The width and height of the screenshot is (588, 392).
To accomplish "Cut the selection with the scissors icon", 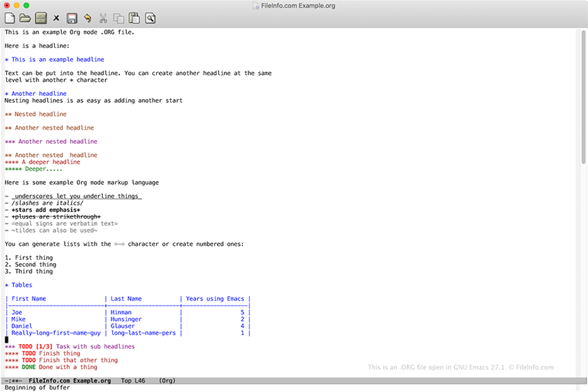I will click(x=104, y=18).
